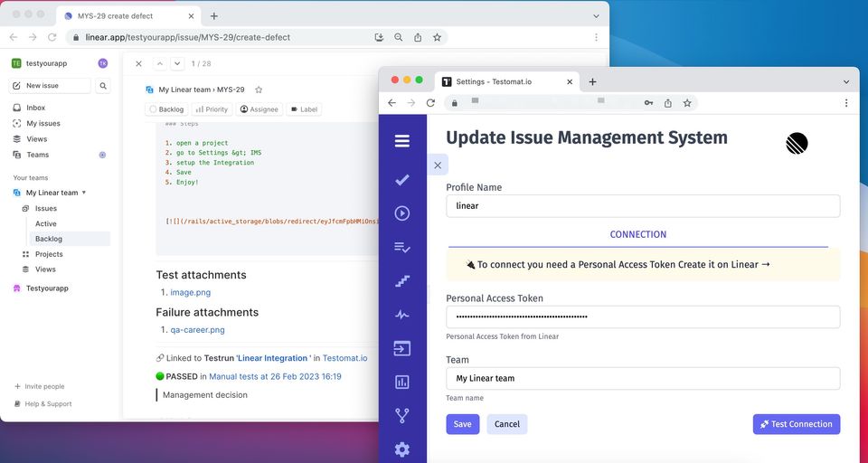Open the Testomat browser three-dot menu

(846, 103)
